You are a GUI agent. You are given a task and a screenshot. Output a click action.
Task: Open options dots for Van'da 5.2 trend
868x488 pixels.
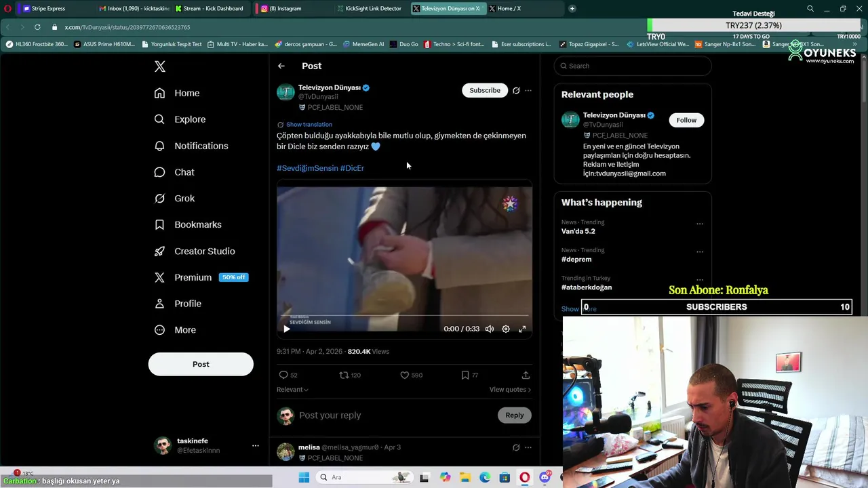(700, 224)
